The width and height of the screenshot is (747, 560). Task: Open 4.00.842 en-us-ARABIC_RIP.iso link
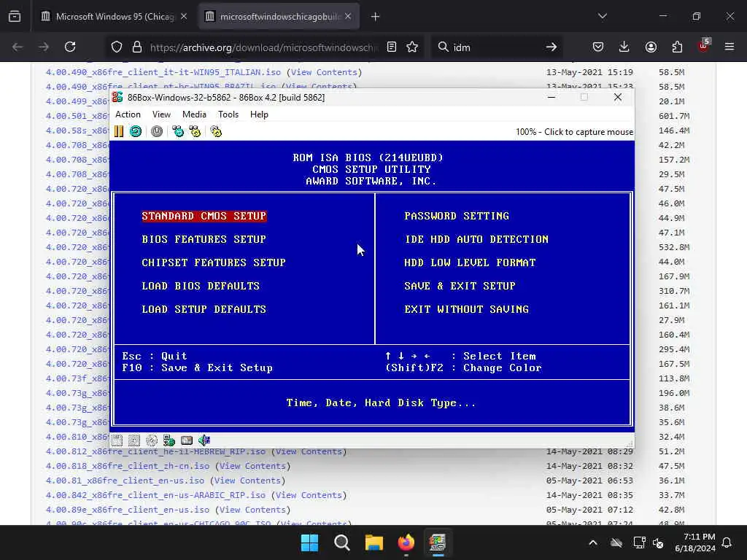tap(156, 495)
